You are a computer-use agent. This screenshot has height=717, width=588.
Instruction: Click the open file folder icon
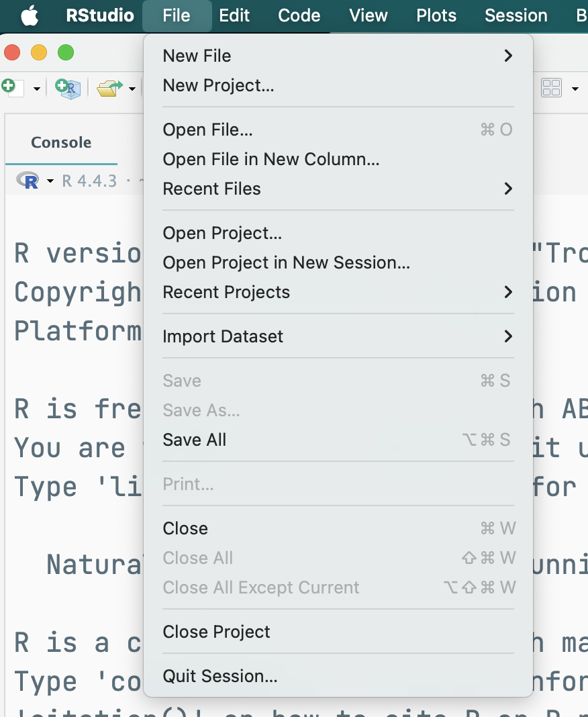[x=109, y=88]
